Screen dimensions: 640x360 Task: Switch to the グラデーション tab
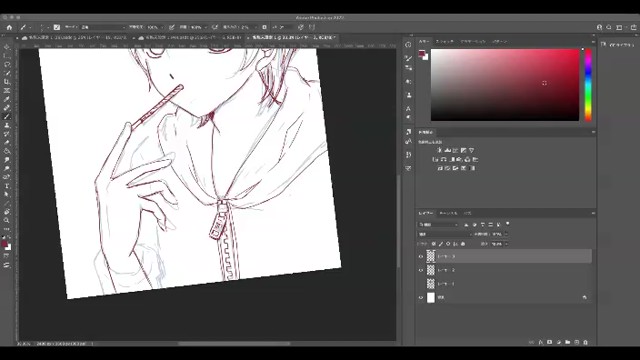(473, 41)
